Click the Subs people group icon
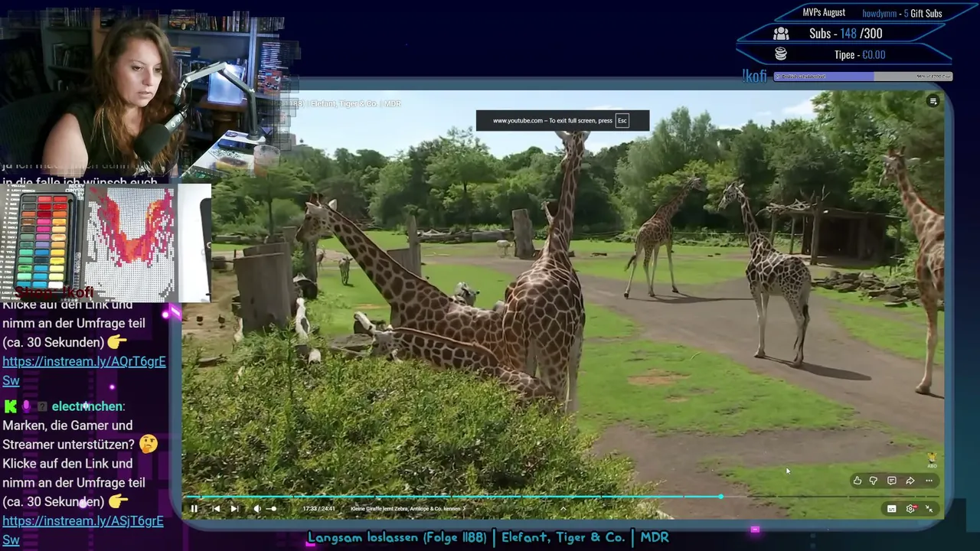The height and width of the screenshot is (551, 980). point(781,34)
